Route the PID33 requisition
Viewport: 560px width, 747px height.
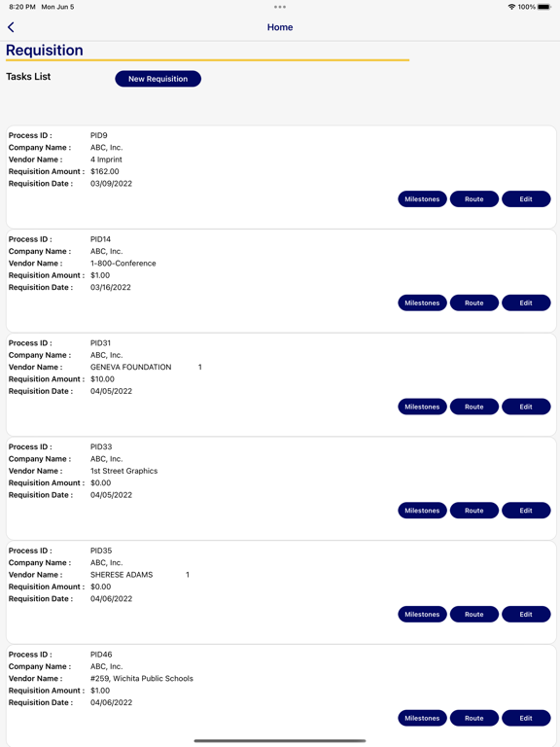pos(474,511)
